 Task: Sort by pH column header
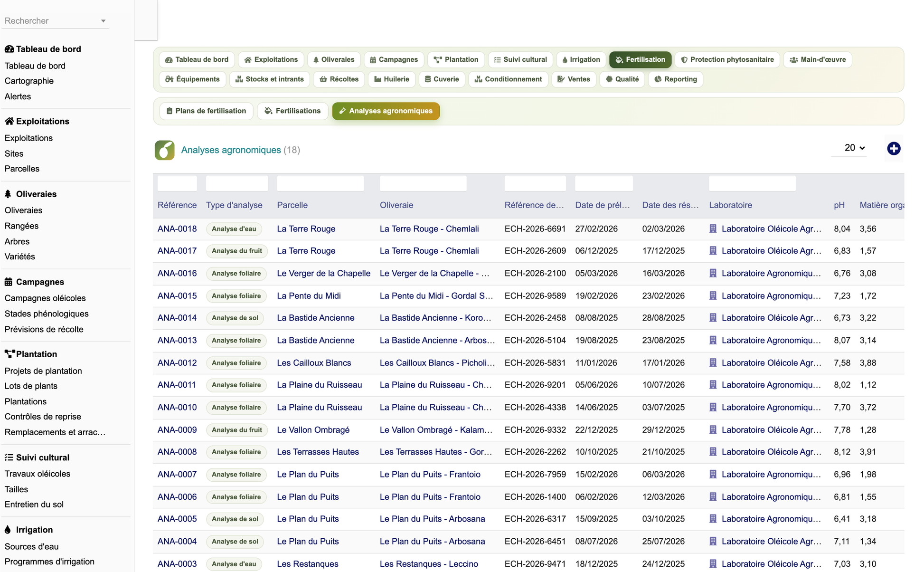point(839,205)
